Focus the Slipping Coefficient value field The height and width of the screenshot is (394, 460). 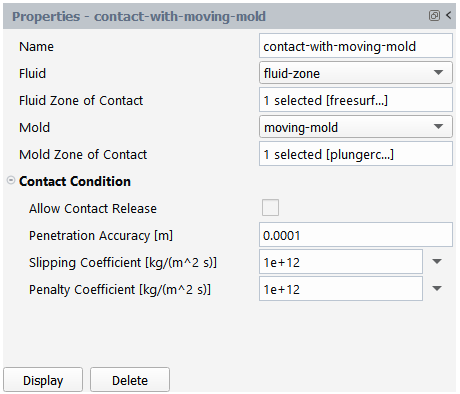point(341,262)
